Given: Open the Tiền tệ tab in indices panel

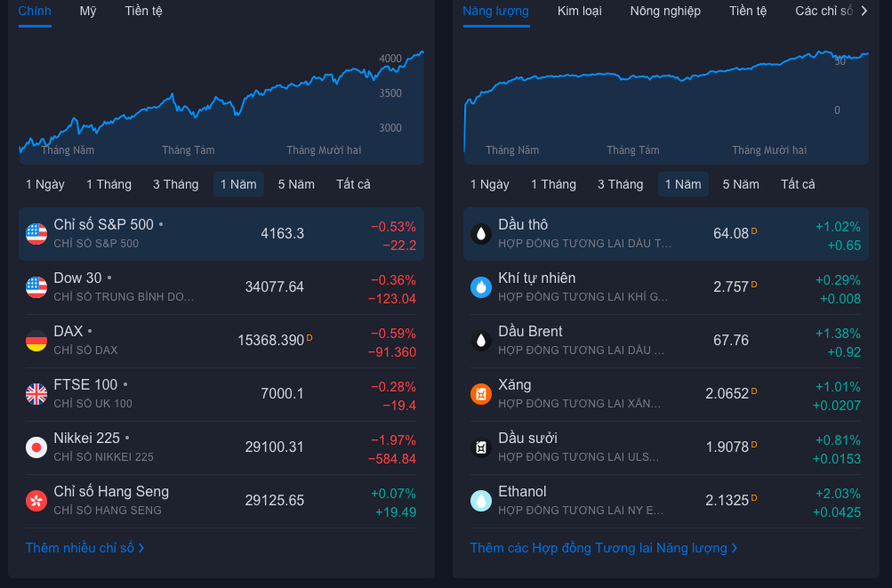Looking at the screenshot, I should [143, 11].
